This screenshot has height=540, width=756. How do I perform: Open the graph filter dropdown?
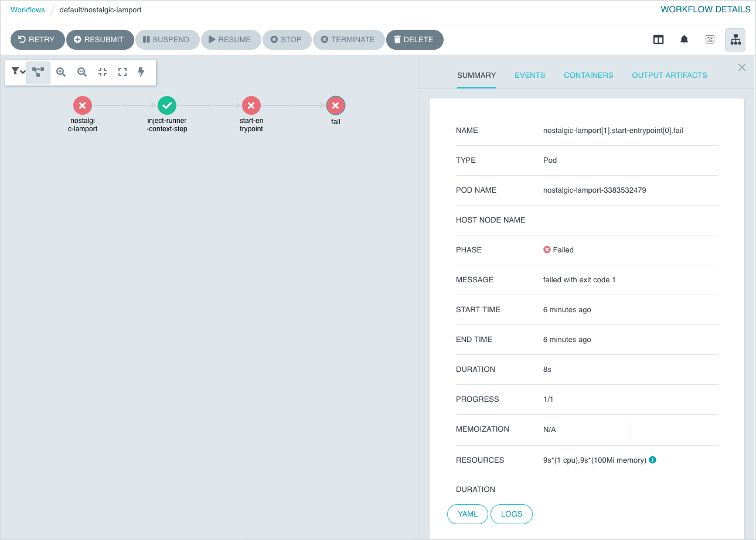[17, 72]
